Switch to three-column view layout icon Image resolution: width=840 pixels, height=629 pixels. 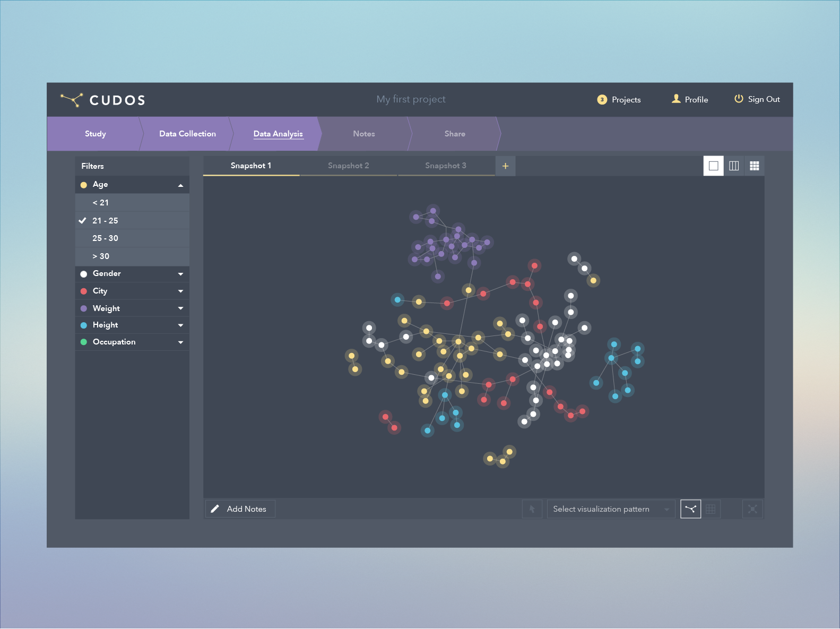tap(734, 166)
